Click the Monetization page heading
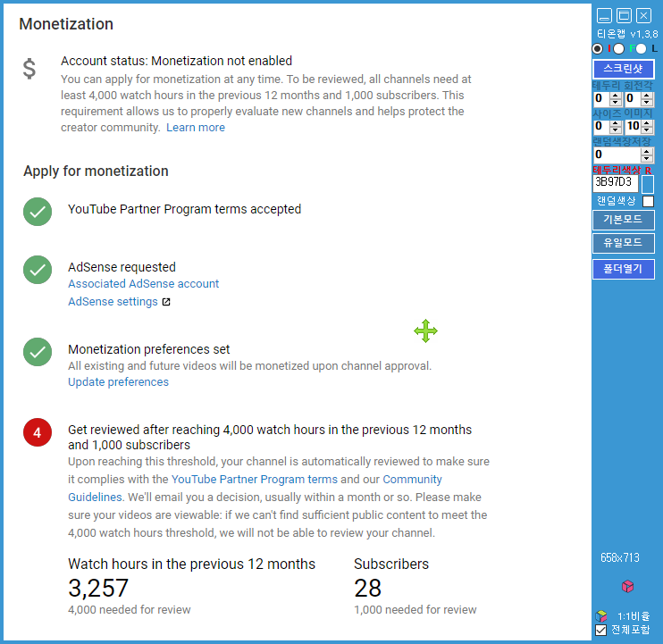This screenshot has height=644, width=663. tap(66, 24)
